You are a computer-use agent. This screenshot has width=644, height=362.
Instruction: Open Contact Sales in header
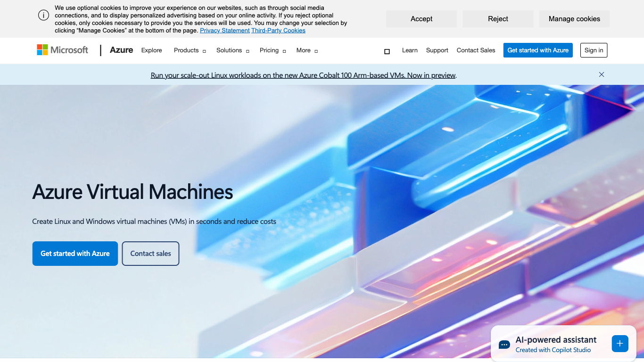pos(476,50)
